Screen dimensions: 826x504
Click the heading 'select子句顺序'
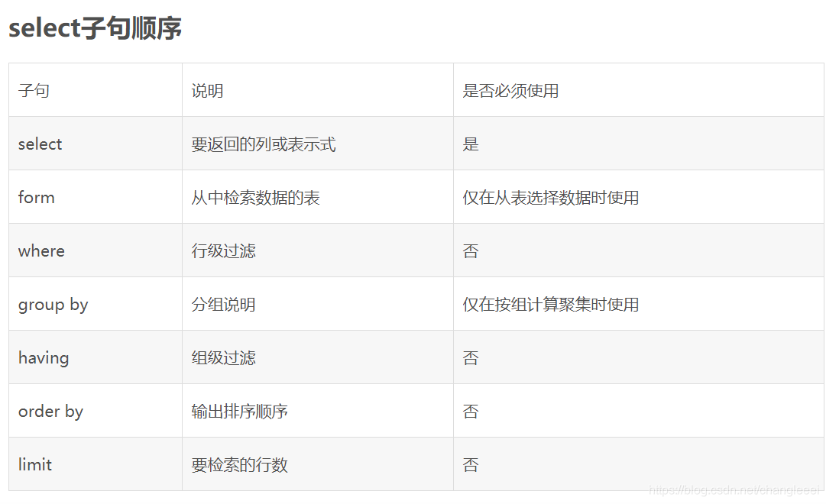click(x=96, y=28)
